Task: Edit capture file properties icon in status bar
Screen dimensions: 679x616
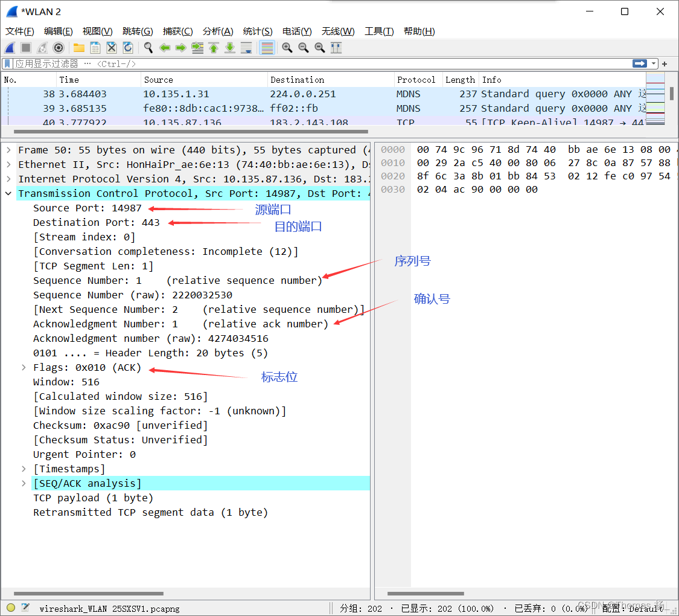Action: (25, 608)
